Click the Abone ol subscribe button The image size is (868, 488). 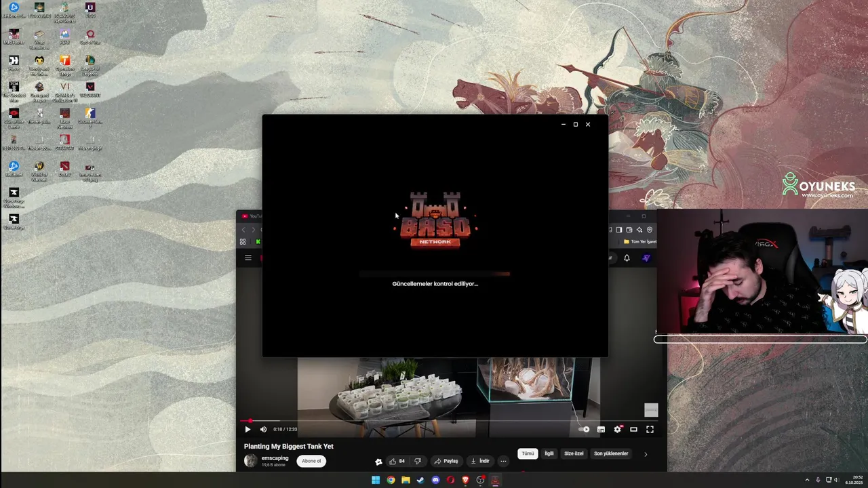tap(311, 461)
